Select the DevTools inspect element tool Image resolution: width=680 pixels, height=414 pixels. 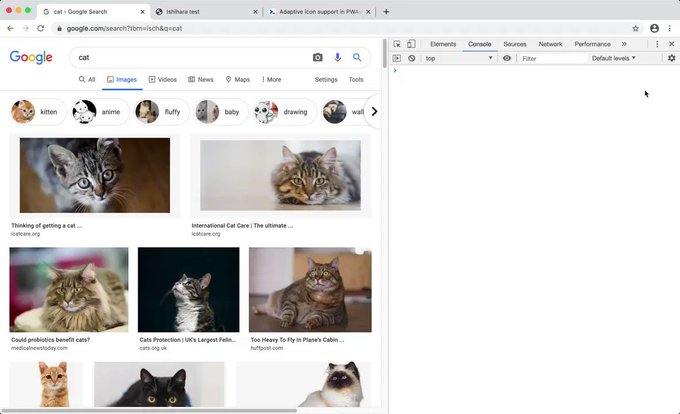(397, 44)
